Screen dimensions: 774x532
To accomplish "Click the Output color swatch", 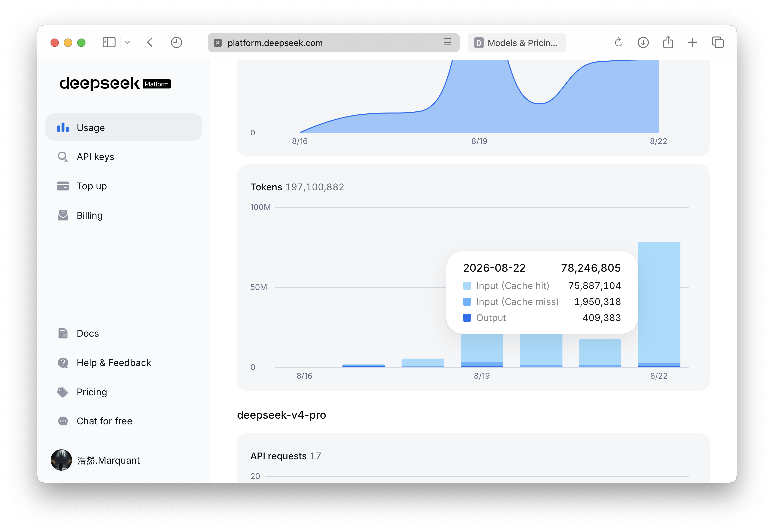I will coord(467,318).
